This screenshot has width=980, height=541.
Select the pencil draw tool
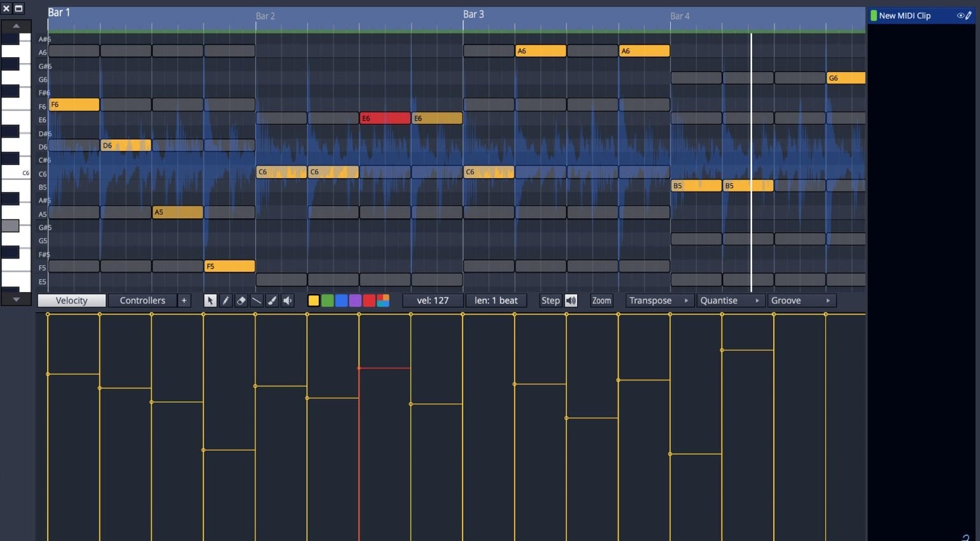coord(226,300)
